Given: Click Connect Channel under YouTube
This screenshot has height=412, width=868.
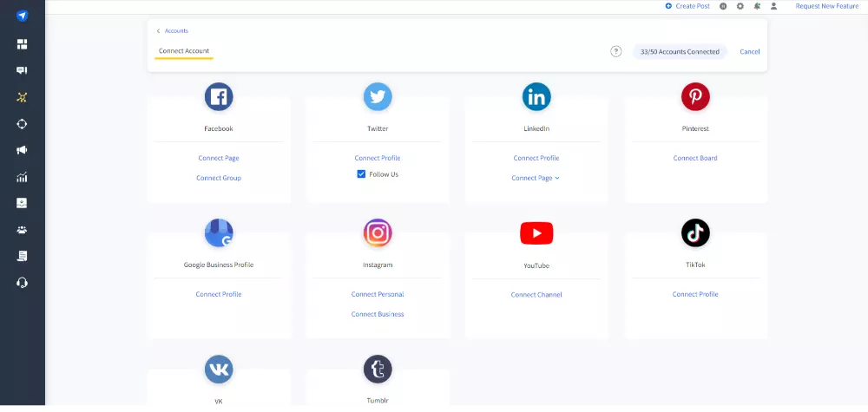Looking at the screenshot, I should (536, 295).
